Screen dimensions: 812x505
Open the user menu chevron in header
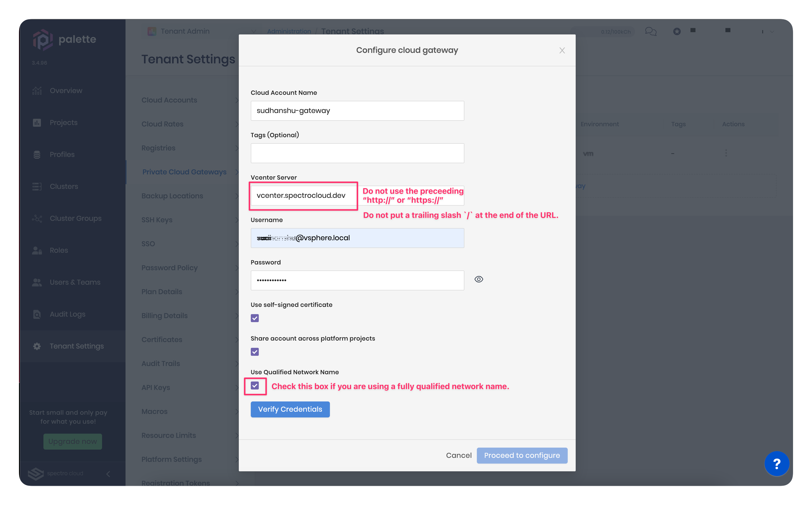772,32
